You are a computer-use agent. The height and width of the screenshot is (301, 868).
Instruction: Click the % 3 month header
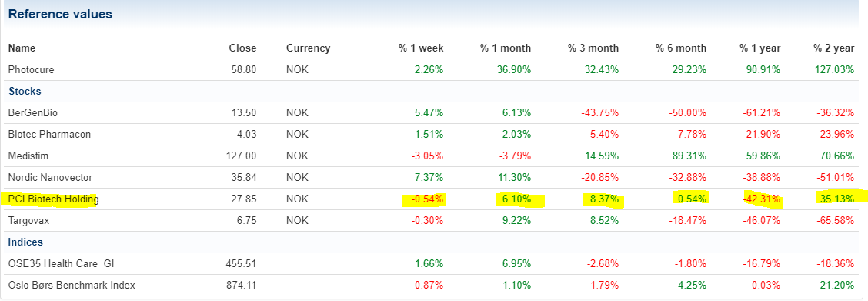(x=593, y=48)
